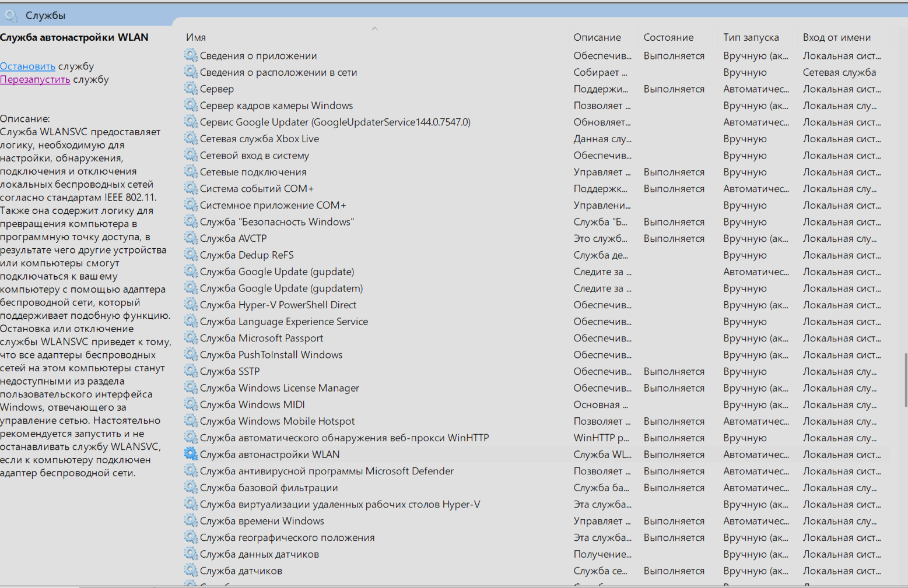
Task: Click the Служба датчиков service name
Action: (x=241, y=571)
